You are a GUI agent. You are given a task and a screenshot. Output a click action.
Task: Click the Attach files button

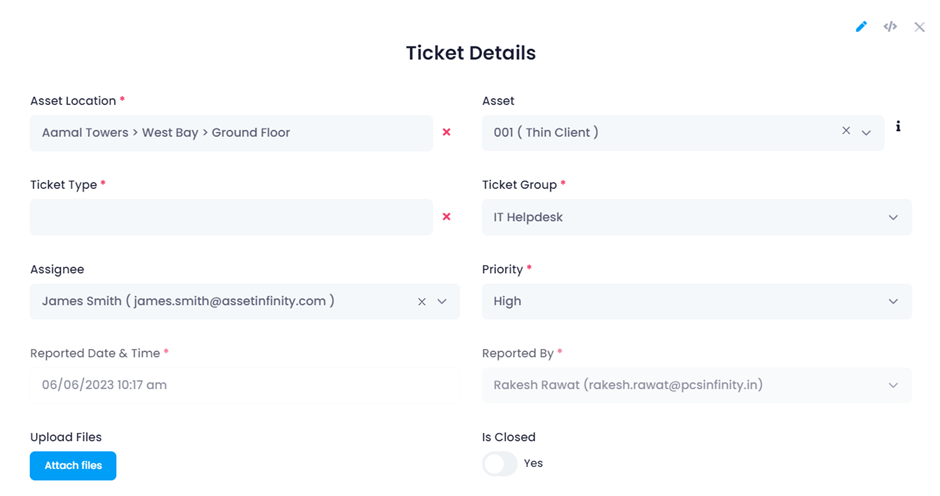click(73, 466)
